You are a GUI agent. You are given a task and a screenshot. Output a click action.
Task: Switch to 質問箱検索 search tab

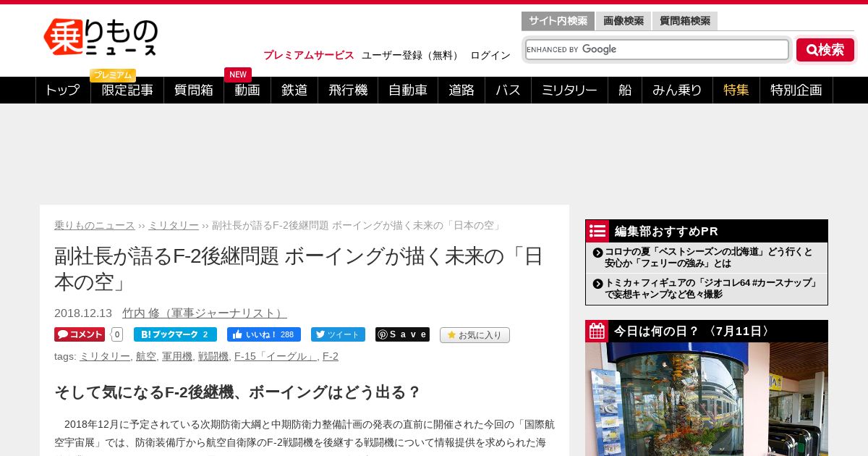point(685,21)
